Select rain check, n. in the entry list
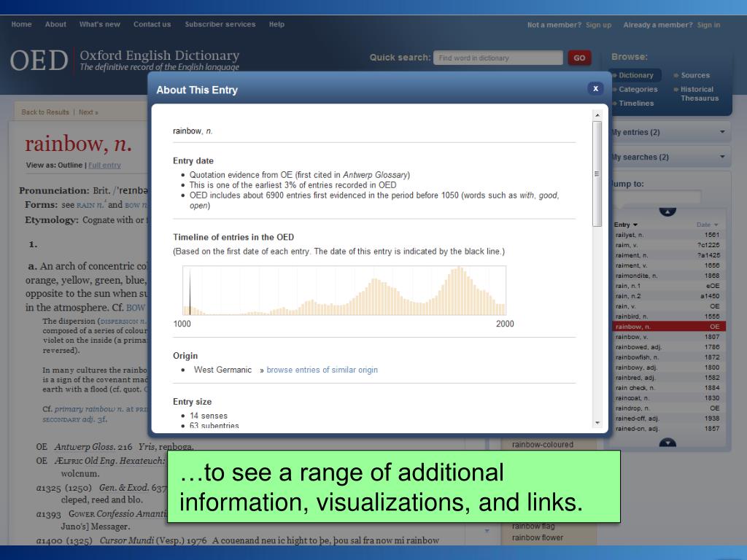This screenshot has width=747, height=560. click(669, 388)
